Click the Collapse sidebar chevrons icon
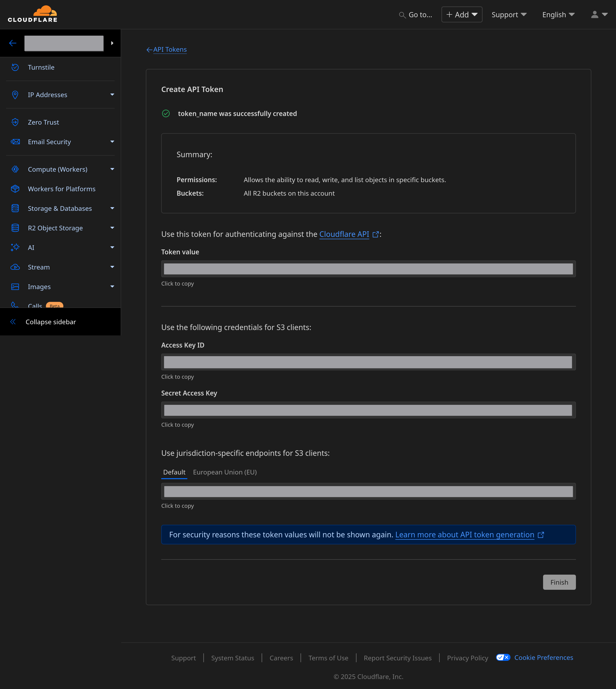Image resolution: width=616 pixels, height=689 pixels. pos(13,322)
